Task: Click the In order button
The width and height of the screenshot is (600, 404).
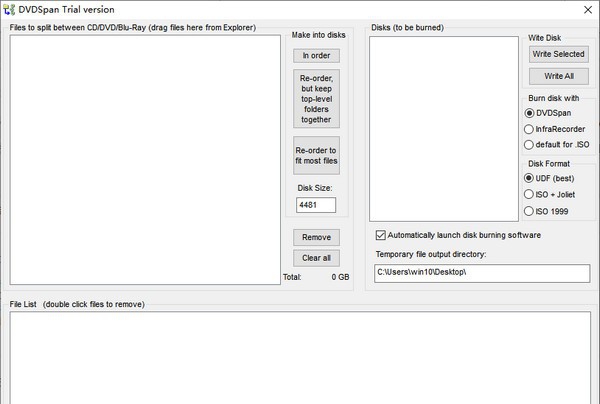Action: (x=316, y=56)
